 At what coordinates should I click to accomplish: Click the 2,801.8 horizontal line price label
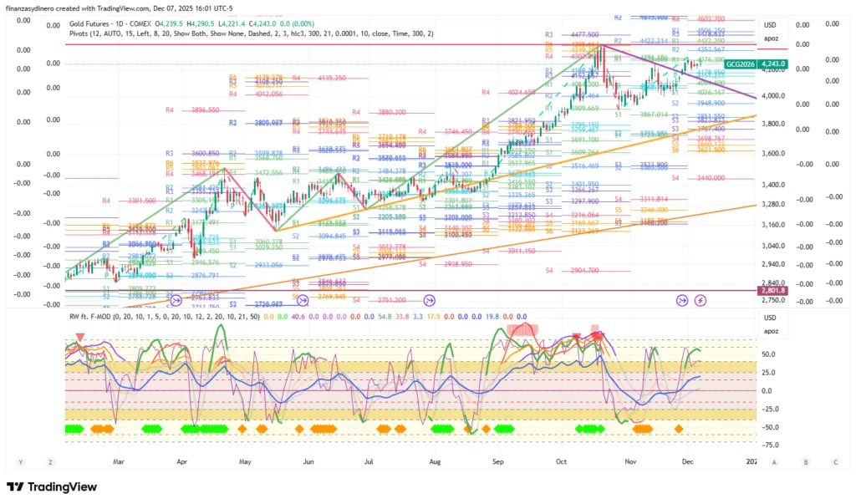[770, 291]
